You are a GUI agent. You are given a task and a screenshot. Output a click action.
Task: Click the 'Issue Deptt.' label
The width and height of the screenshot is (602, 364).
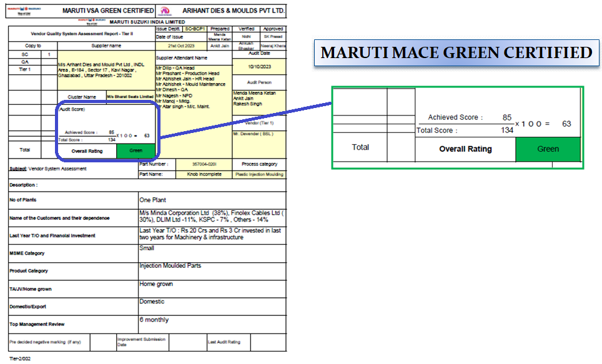(168, 29)
